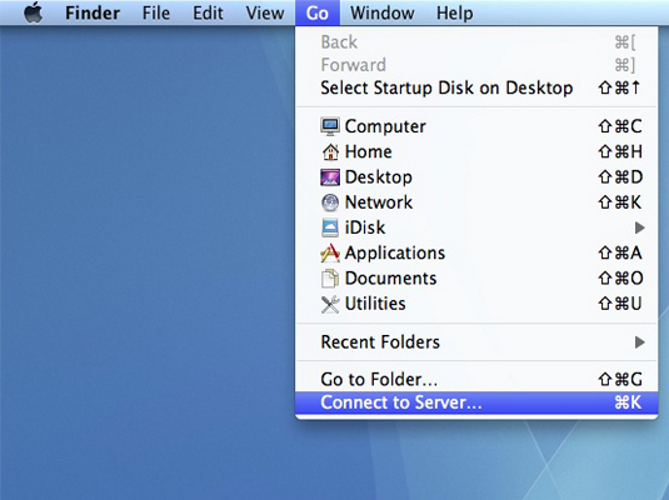Viewport: 669px width, 500px height.
Task: Choose Connect to Server… menu item
Action: 401,403
